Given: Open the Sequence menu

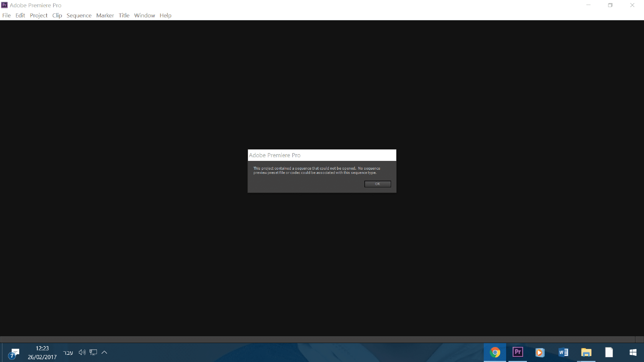Looking at the screenshot, I should point(79,16).
